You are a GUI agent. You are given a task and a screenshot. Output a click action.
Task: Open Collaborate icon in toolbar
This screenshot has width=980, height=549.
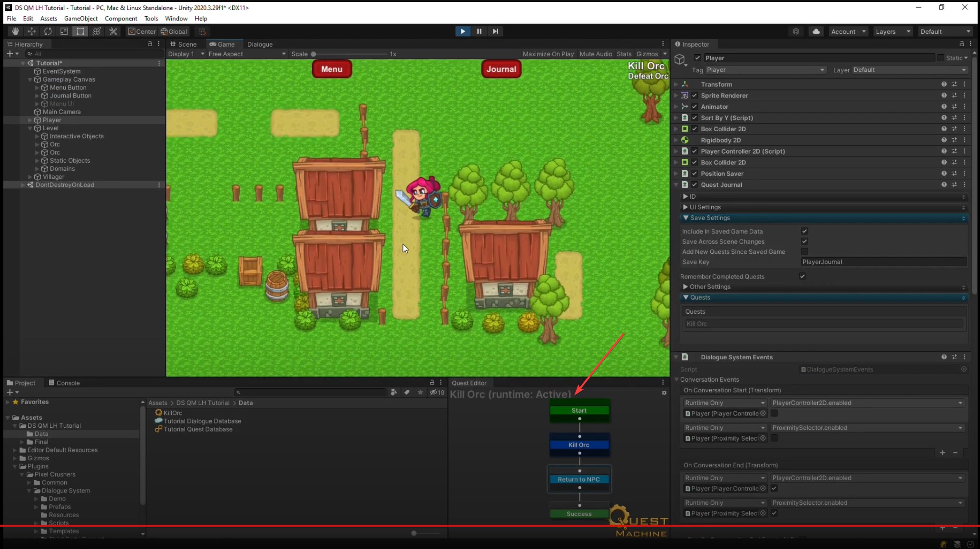[796, 31]
